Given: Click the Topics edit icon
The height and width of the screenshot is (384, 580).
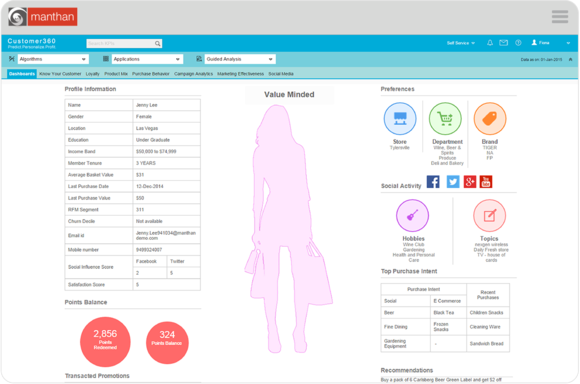Looking at the screenshot, I should pyautogui.click(x=489, y=216).
